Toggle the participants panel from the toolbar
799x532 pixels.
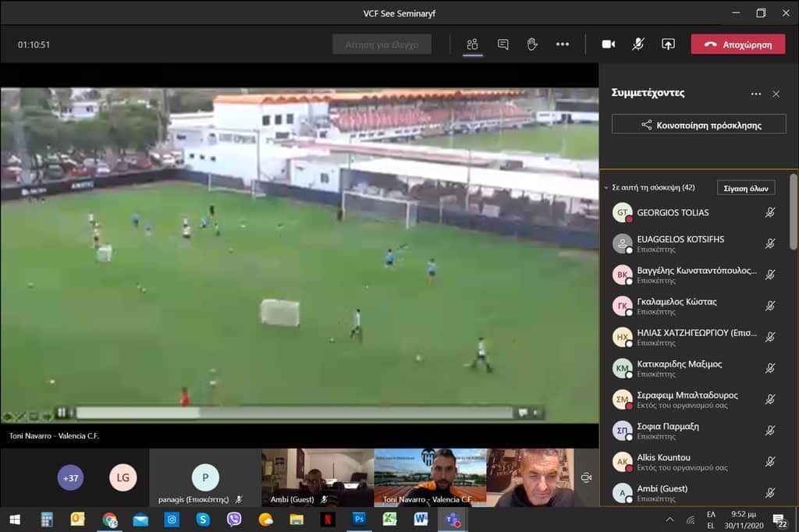click(x=472, y=44)
